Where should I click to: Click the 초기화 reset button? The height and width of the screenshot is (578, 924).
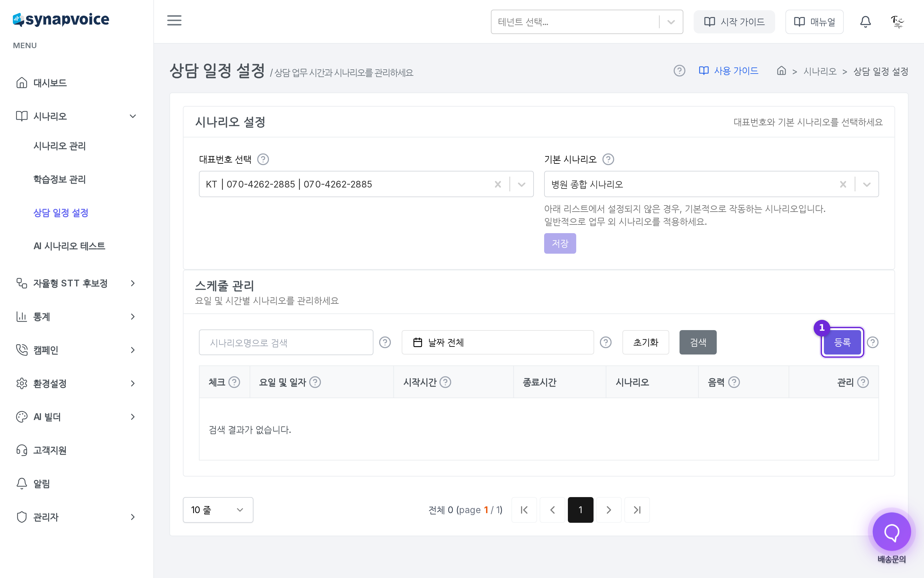point(645,342)
